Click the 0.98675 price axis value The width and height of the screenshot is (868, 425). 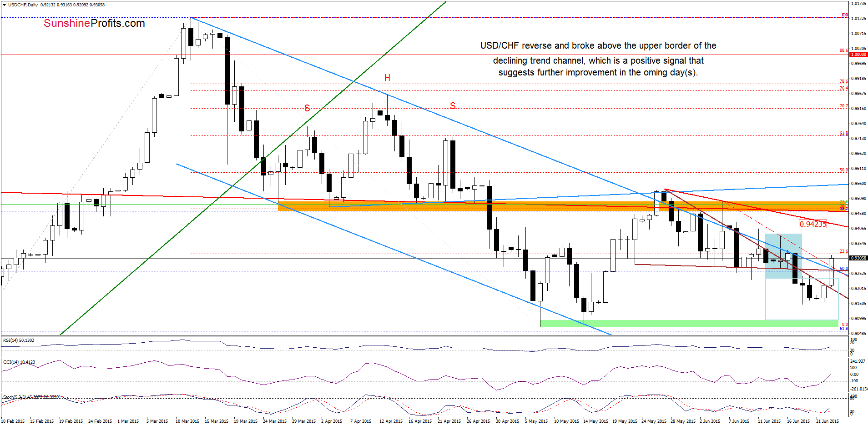coord(858,94)
